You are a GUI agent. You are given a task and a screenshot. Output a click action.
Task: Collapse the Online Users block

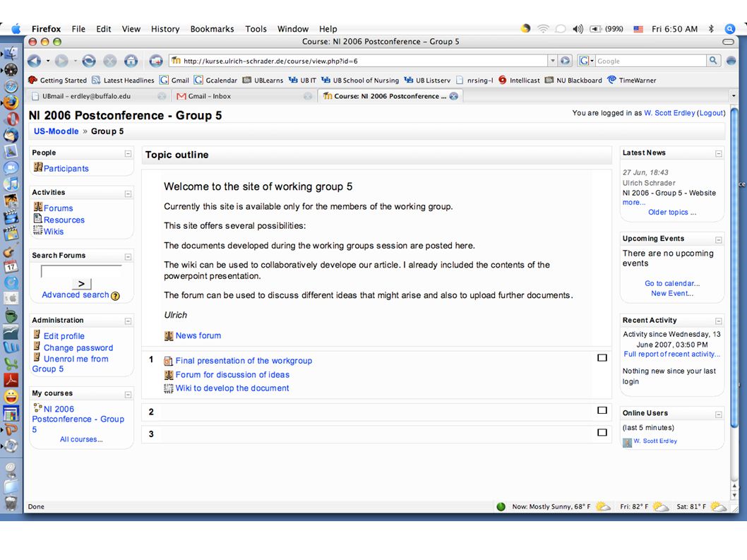pos(719,415)
